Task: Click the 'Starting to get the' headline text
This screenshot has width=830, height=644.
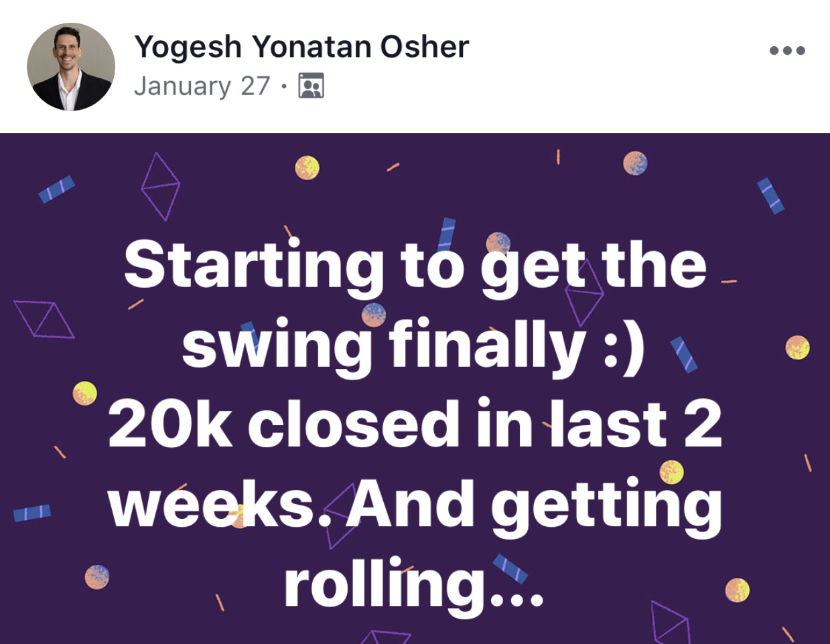Action: coord(415,266)
